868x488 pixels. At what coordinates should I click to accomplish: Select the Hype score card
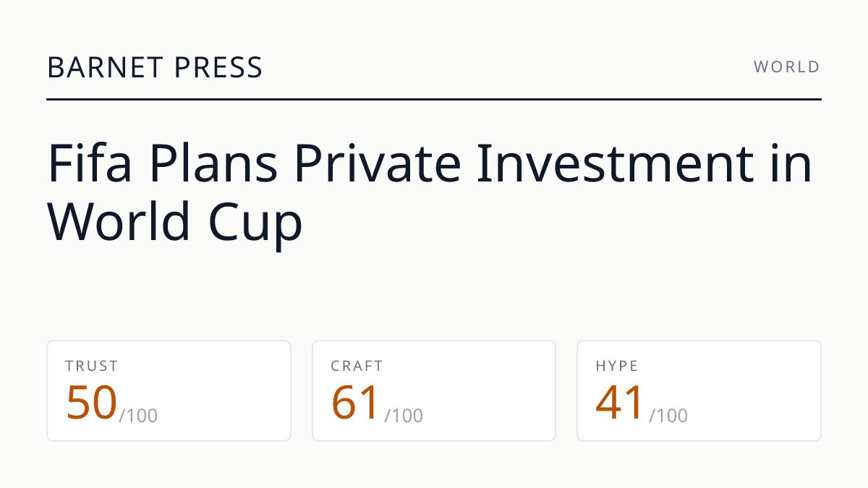699,390
